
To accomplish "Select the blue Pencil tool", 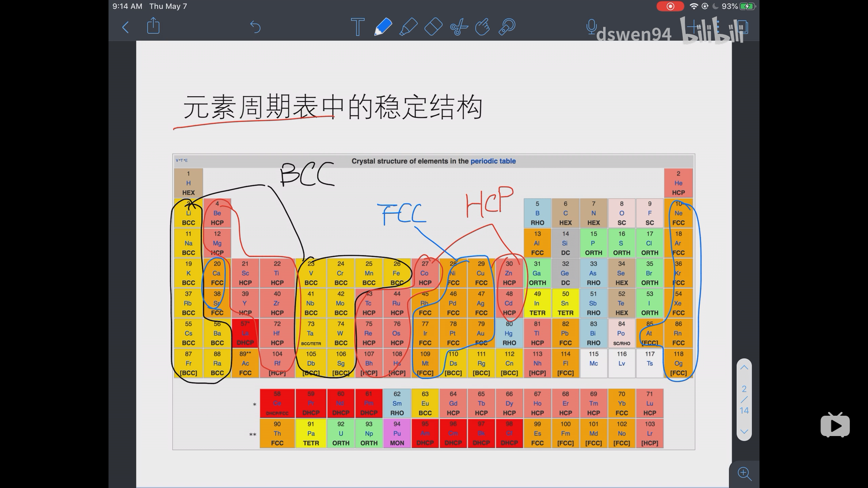I will tap(382, 27).
